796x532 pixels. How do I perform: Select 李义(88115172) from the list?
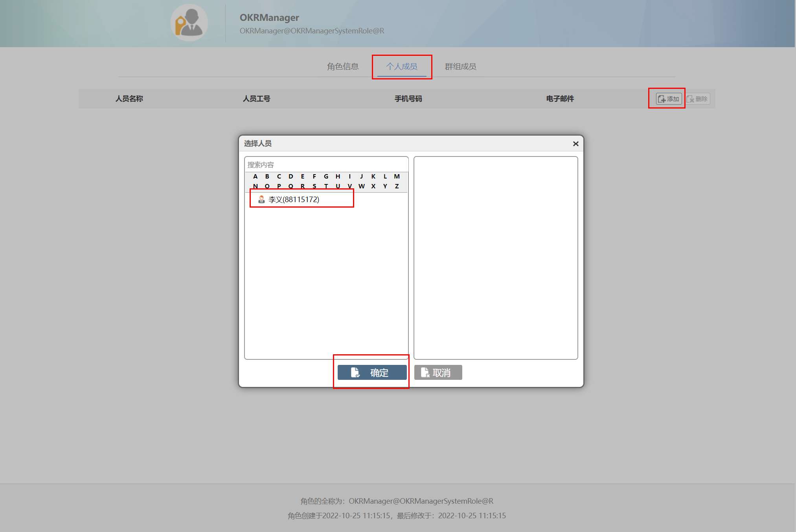[294, 199]
